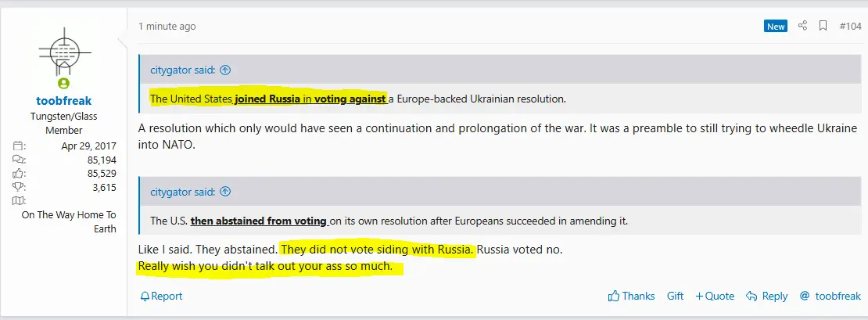Click toobfreak's vacuum tube avatar
The image size is (868, 320).
click(64, 52)
